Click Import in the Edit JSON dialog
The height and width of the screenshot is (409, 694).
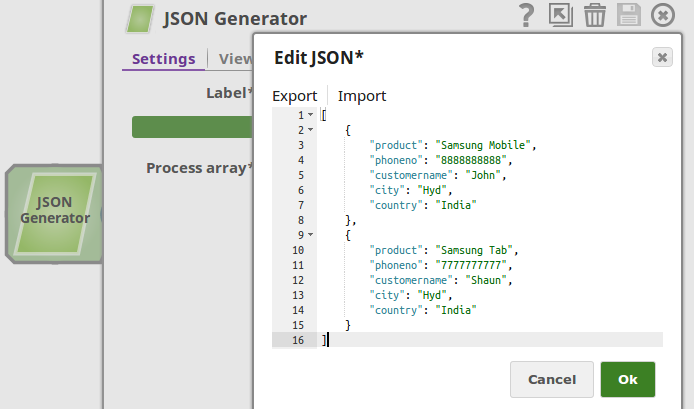pyautogui.click(x=362, y=96)
